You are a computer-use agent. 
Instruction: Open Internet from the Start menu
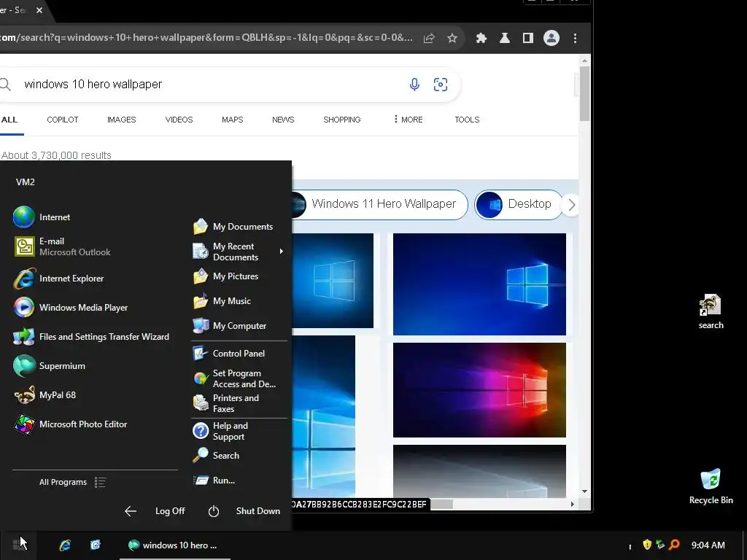tap(42, 217)
